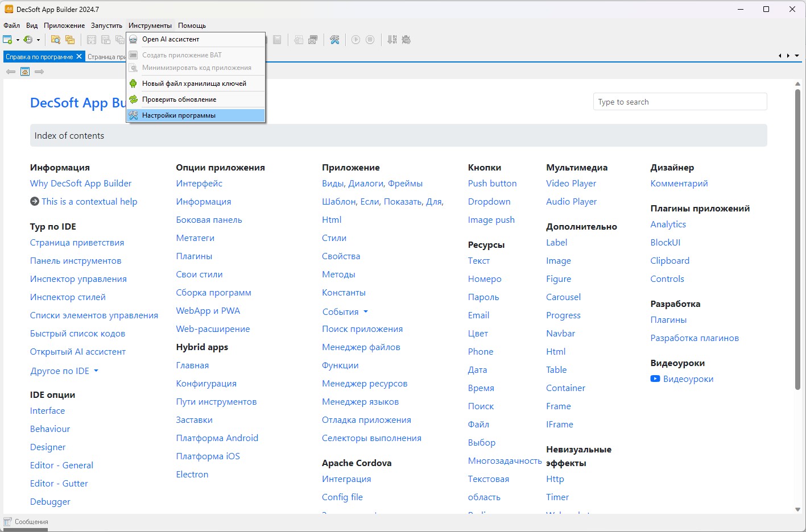Close the Справка по программе tab
This screenshot has height=532, width=806.
pos(79,56)
